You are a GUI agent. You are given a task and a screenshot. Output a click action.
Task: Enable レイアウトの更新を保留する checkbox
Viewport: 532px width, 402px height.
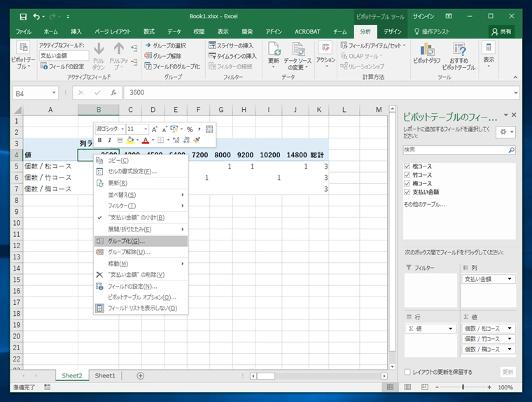click(407, 372)
